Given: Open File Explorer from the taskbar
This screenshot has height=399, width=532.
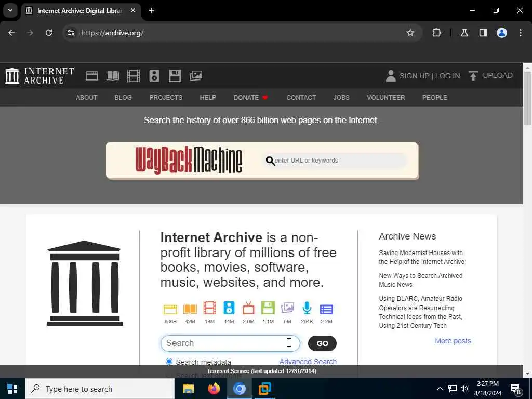Looking at the screenshot, I should (x=188, y=389).
